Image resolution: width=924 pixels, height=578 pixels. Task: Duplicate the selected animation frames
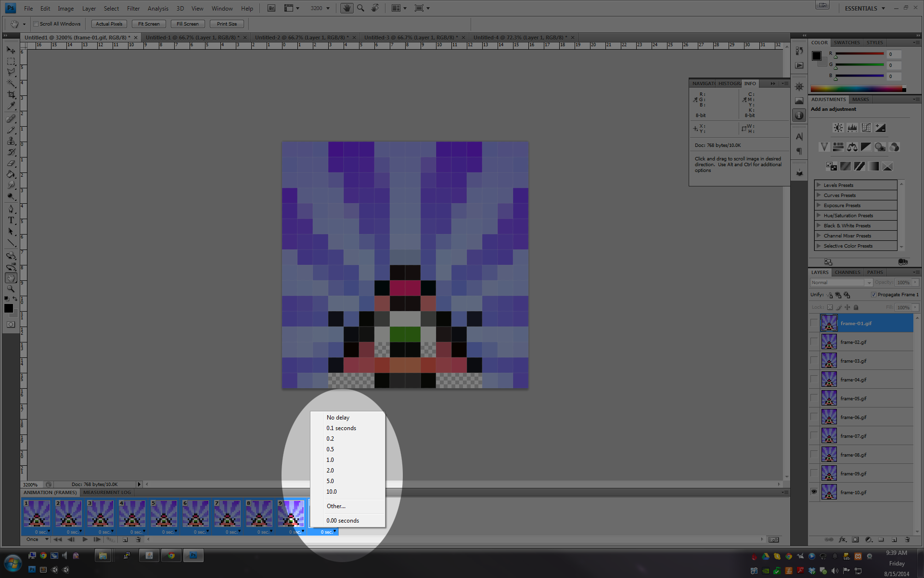(x=125, y=539)
